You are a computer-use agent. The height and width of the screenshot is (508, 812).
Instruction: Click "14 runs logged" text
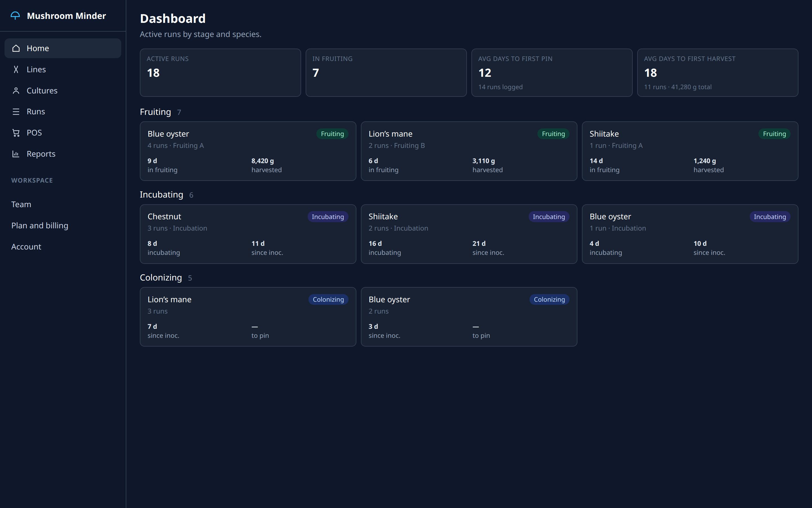pyautogui.click(x=500, y=87)
